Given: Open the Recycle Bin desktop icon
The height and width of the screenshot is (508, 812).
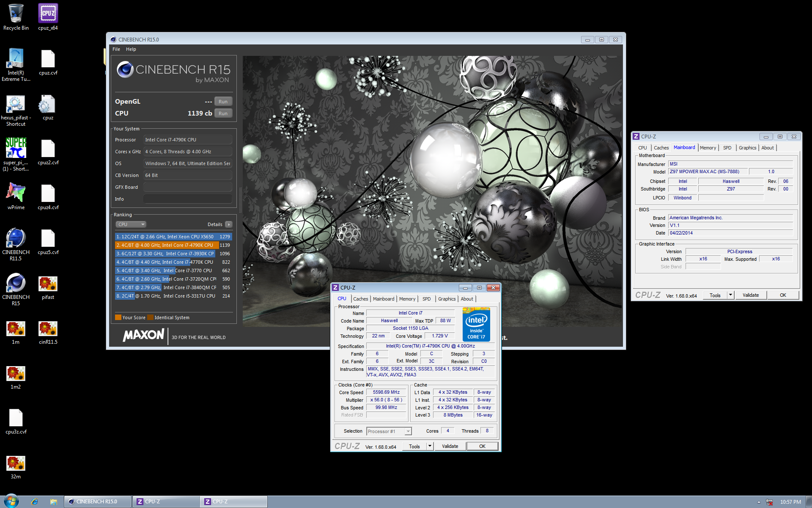Looking at the screenshot, I should [x=16, y=17].
